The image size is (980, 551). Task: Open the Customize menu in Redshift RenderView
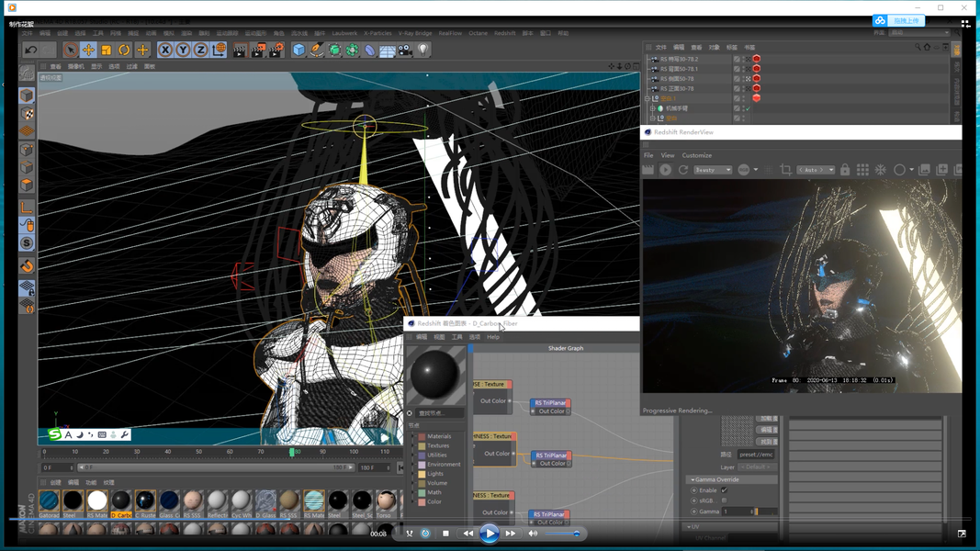[697, 155]
